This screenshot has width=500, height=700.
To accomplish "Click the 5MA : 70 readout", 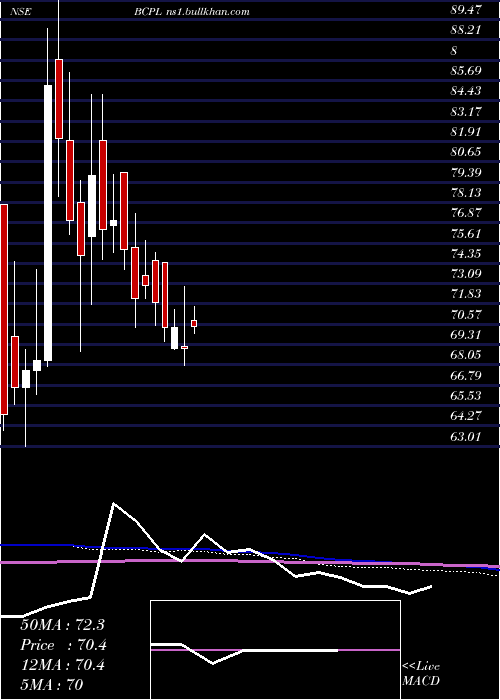I will pos(52,685).
